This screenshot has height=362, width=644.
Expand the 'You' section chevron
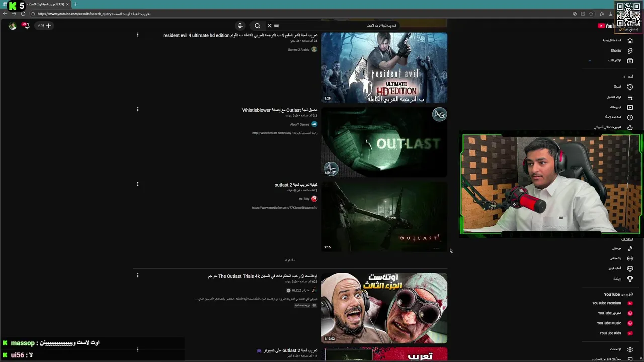pos(624,77)
